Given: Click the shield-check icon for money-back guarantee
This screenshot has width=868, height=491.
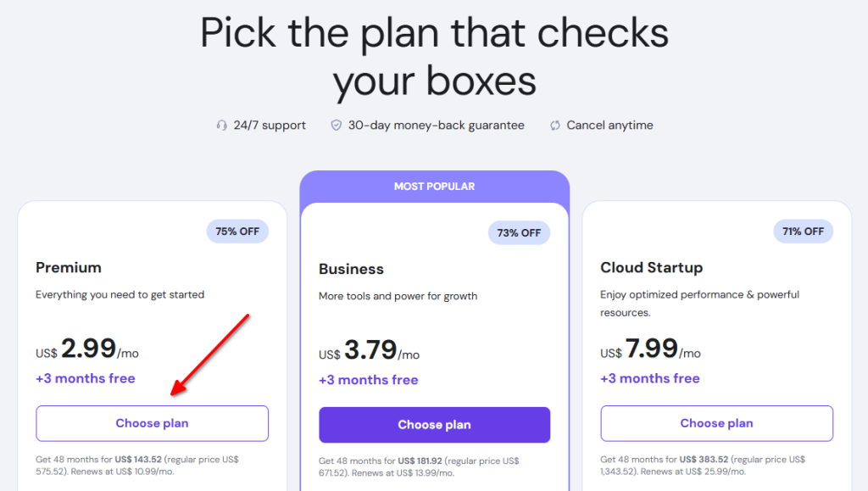Looking at the screenshot, I should pyautogui.click(x=336, y=124).
